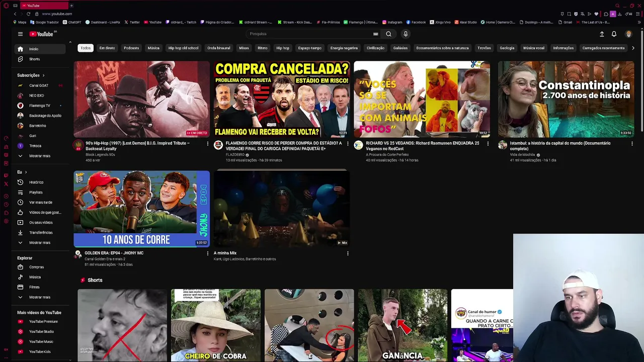Open the Tretoca subscription
The width and height of the screenshot is (644, 362).
click(x=40, y=146)
